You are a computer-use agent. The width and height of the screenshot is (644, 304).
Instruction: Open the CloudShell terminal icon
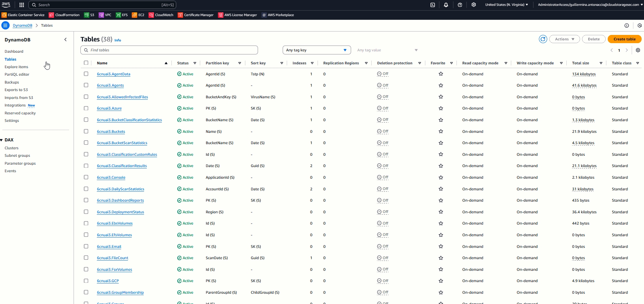tap(433, 5)
